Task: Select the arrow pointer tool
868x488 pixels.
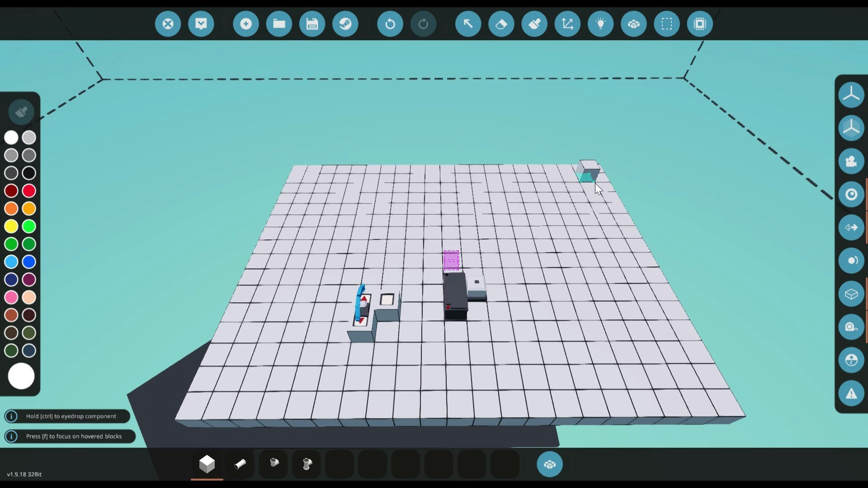Action: point(468,23)
